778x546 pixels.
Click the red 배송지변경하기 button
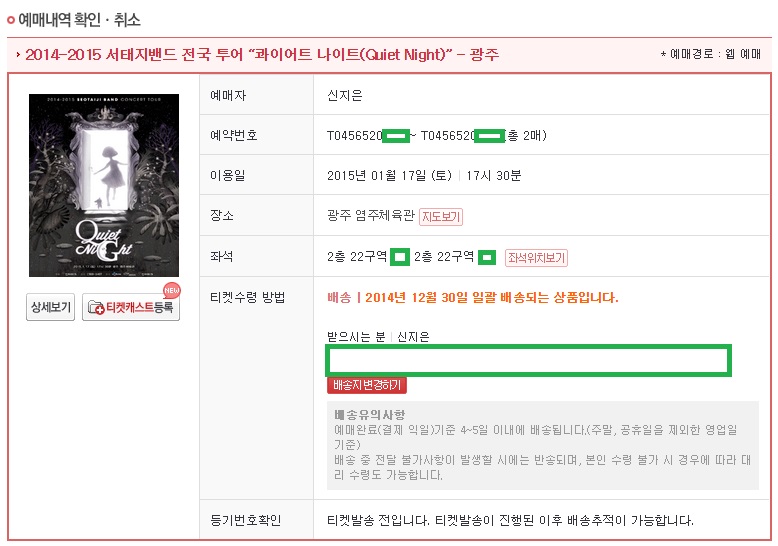click(367, 385)
